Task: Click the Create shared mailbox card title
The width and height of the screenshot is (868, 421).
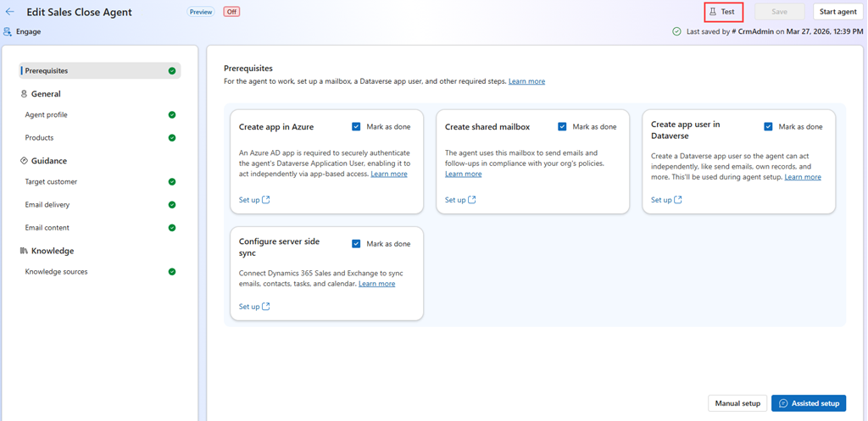Action: point(487,127)
